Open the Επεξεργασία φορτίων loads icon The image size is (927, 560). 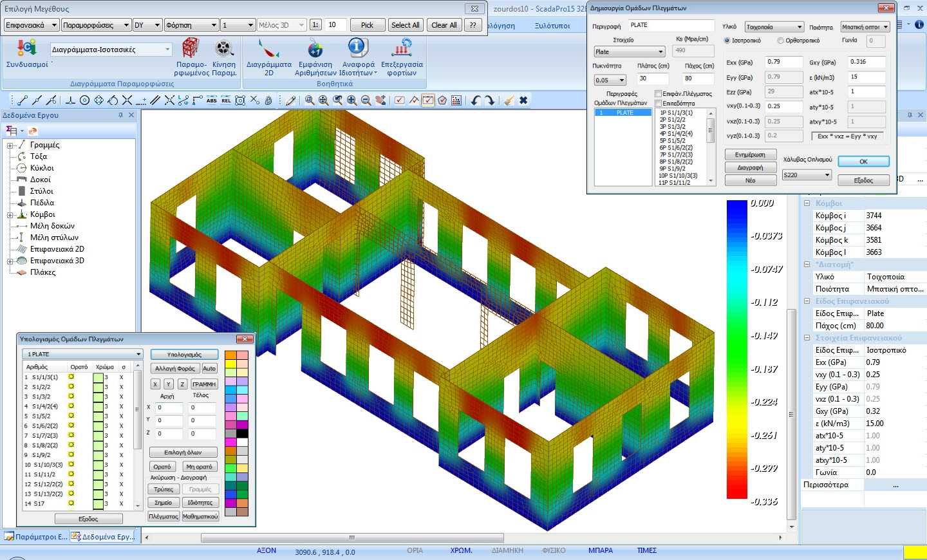402,50
